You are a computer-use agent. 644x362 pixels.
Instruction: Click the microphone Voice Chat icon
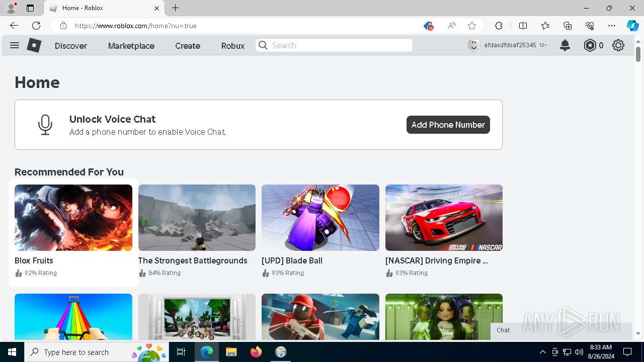pos(45,125)
